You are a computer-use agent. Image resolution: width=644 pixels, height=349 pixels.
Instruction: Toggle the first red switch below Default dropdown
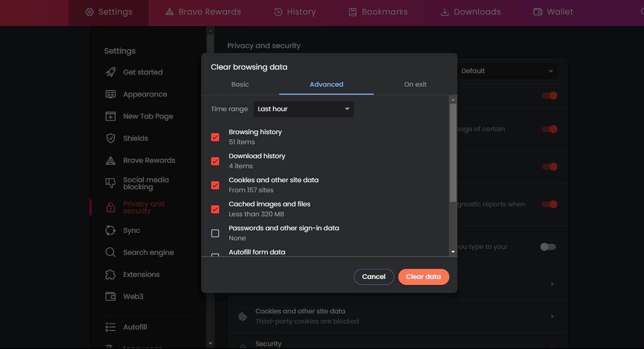pyautogui.click(x=549, y=96)
